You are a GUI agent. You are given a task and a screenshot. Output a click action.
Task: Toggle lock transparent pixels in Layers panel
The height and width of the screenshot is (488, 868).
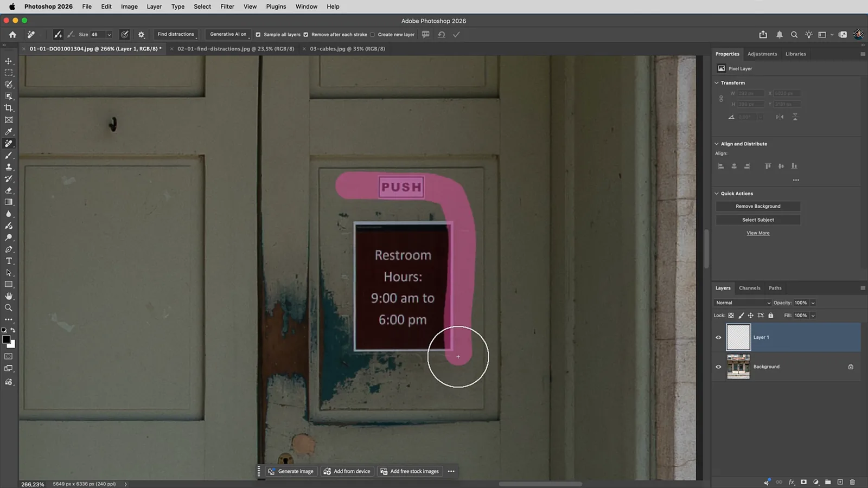731,316
